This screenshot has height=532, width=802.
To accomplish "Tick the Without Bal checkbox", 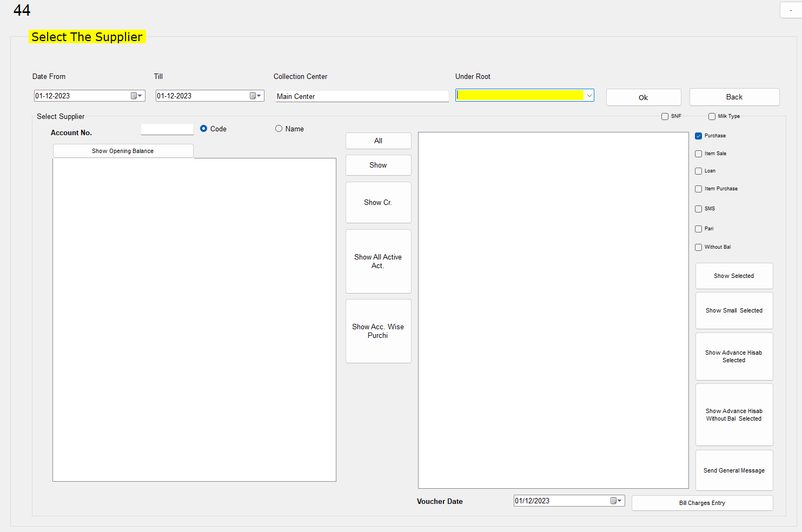I will (x=698, y=247).
